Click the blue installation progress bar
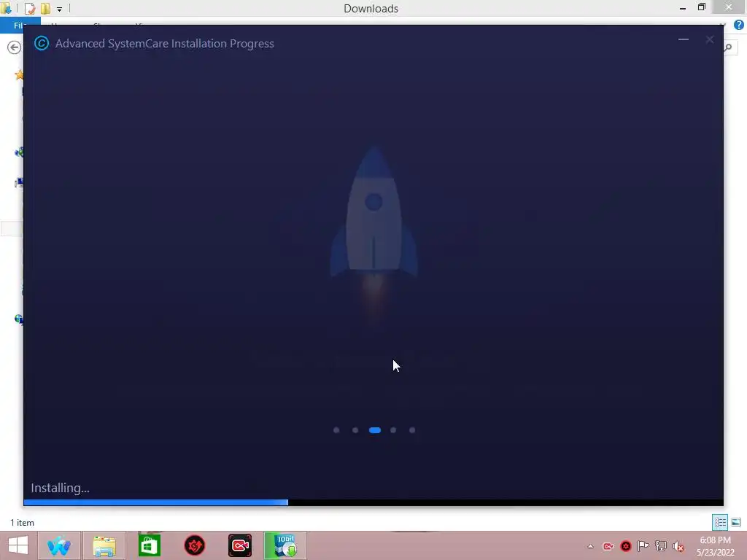This screenshot has height=560, width=747. coord(156,502)
